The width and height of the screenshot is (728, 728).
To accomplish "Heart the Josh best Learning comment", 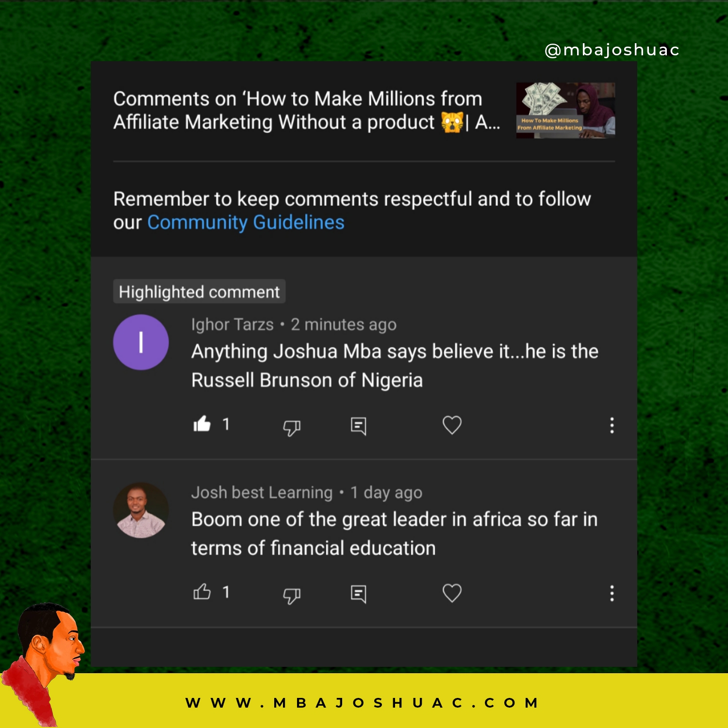I will coord(452,593).
